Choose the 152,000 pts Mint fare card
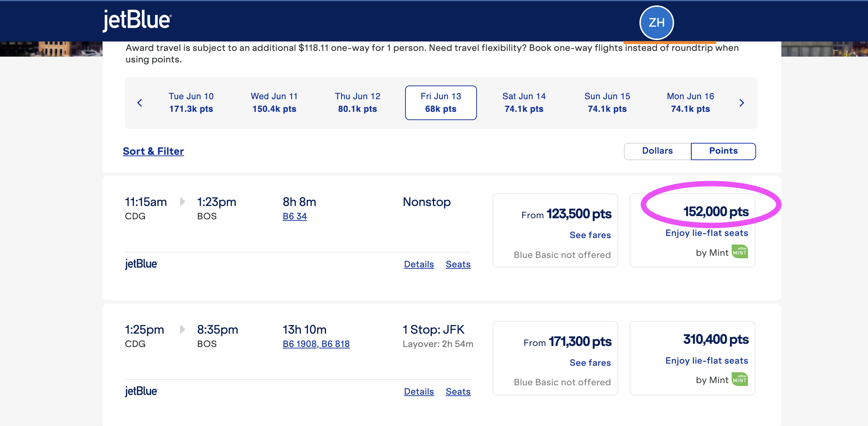The width and height of the screenshot is (868, 426). coord(693,230)
